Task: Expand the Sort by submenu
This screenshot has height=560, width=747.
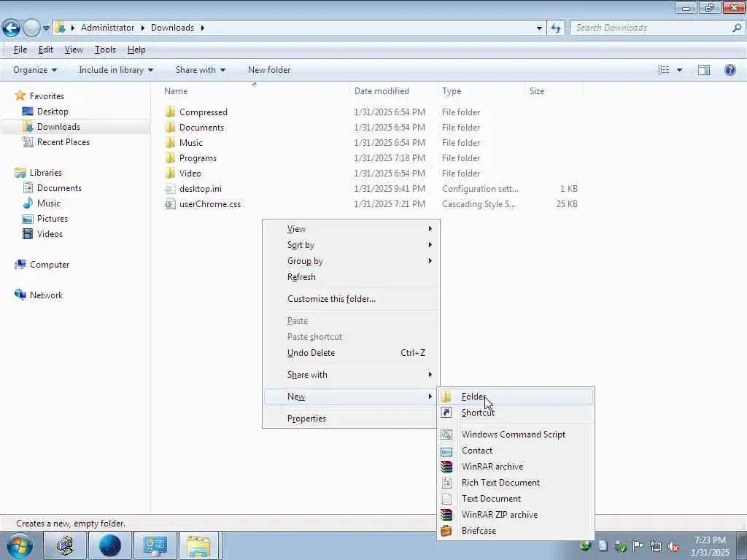Action: click(x=351, y=245)
